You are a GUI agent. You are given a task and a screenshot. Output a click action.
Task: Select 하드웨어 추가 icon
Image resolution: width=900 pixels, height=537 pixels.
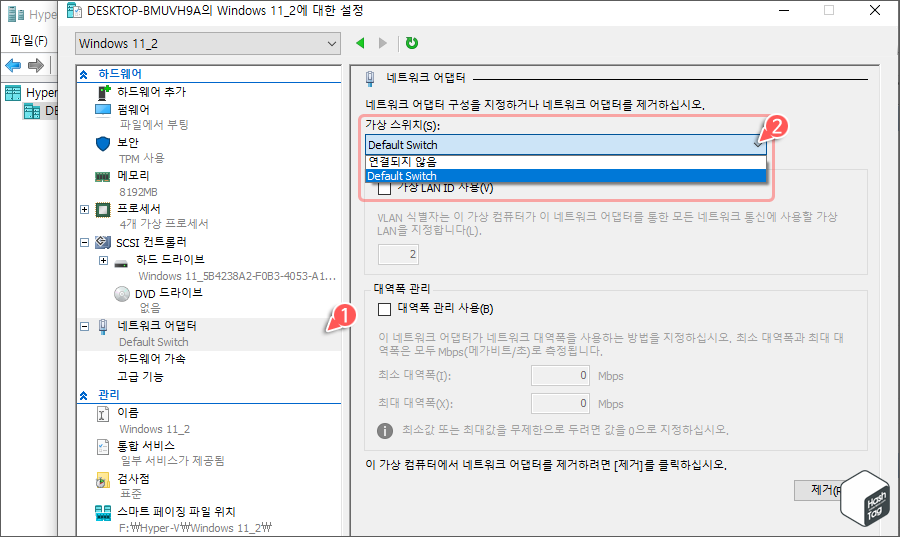103,92
